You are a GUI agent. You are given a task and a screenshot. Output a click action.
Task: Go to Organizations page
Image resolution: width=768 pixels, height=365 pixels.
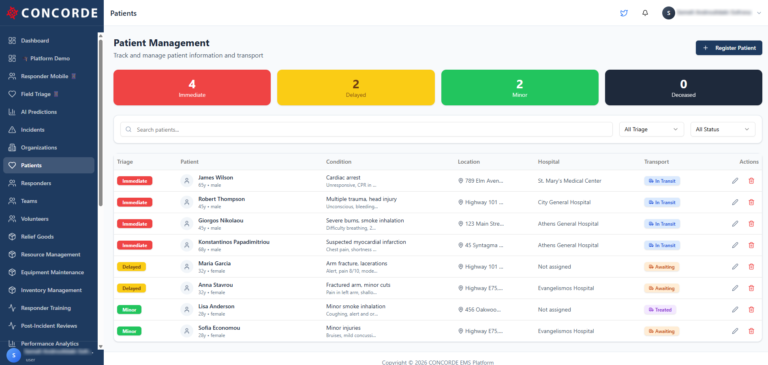(48, 147)
